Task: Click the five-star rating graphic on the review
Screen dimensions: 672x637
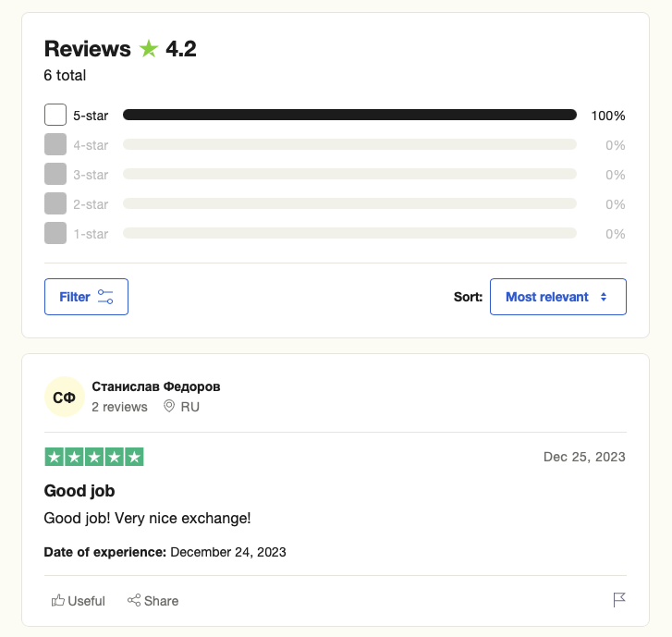Action: (94, 457)
